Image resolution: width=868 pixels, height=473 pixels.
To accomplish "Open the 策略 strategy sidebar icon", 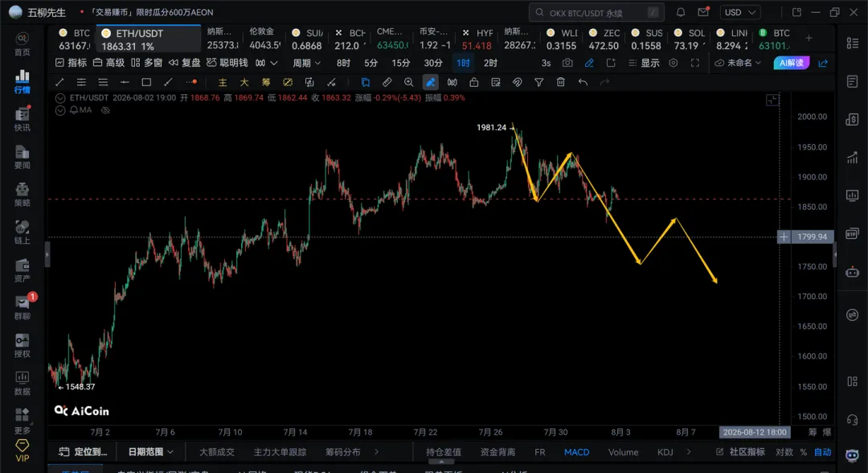I will click(x=23, y=195).
